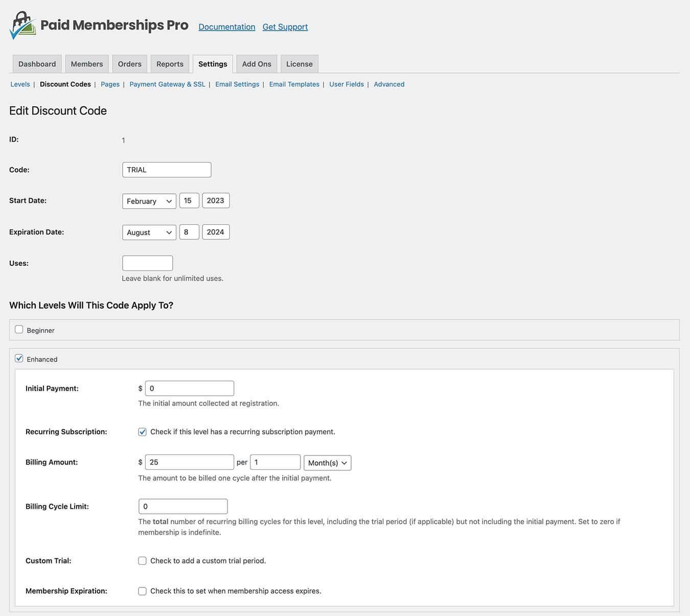Click the Leave blank for unlimited uses hint
690x616 pixels.
pos(173,279)
